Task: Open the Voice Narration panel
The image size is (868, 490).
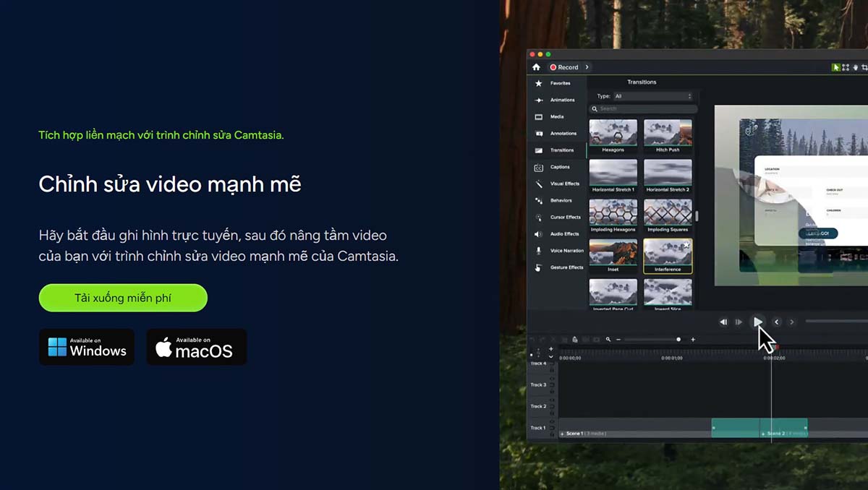Action: point(557,251)
